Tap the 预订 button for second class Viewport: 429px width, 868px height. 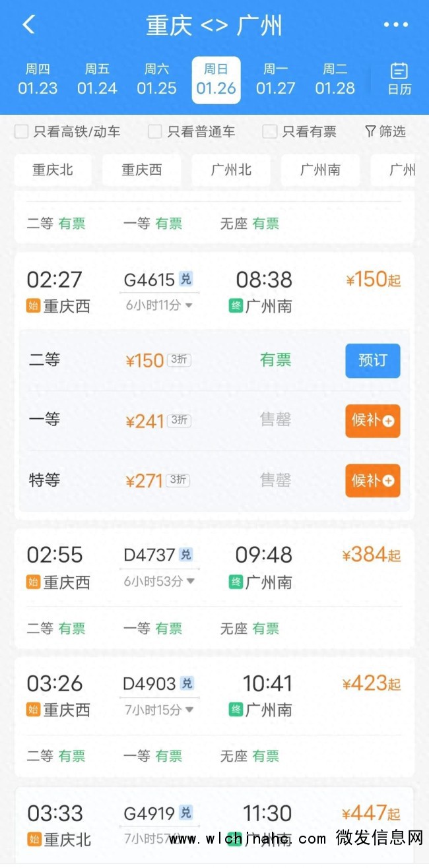click(372, 361)
